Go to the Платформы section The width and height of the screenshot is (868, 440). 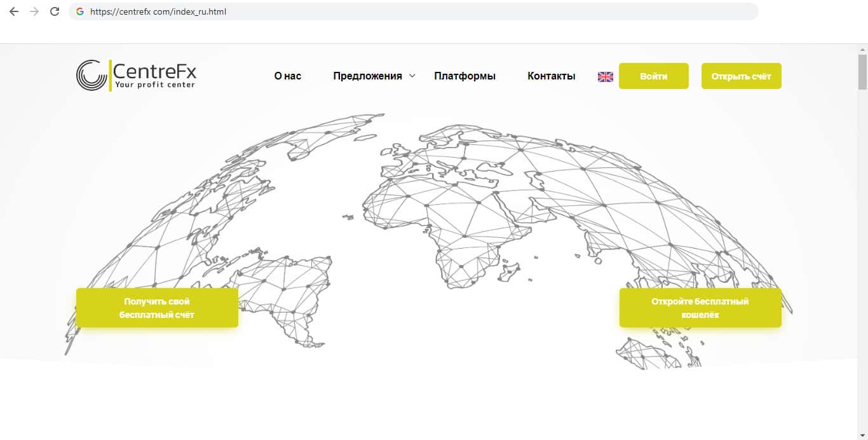click(x=465, y=76)
